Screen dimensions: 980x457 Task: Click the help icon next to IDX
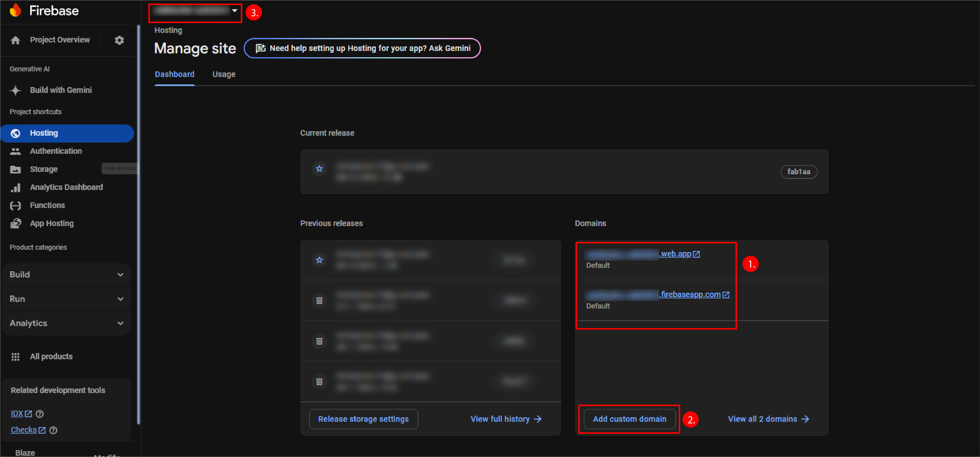[40, 414]
